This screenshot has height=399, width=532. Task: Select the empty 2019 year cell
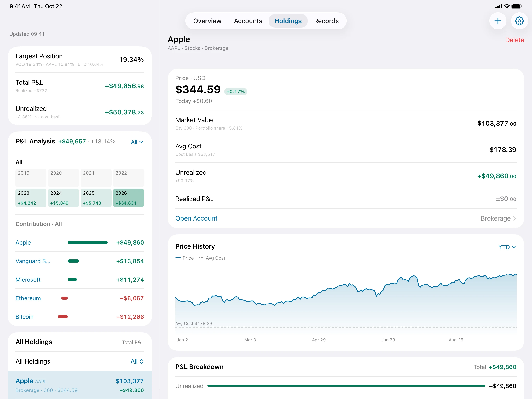pyautogui.click(x=31, y=178)
